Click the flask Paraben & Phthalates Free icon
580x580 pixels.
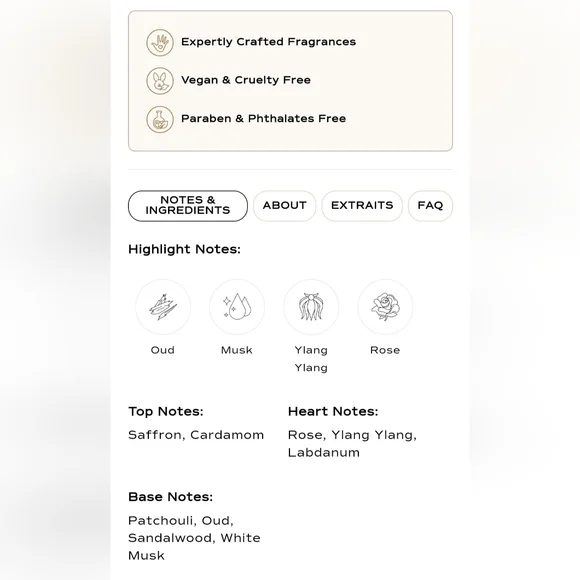click(x=160, y=119)
